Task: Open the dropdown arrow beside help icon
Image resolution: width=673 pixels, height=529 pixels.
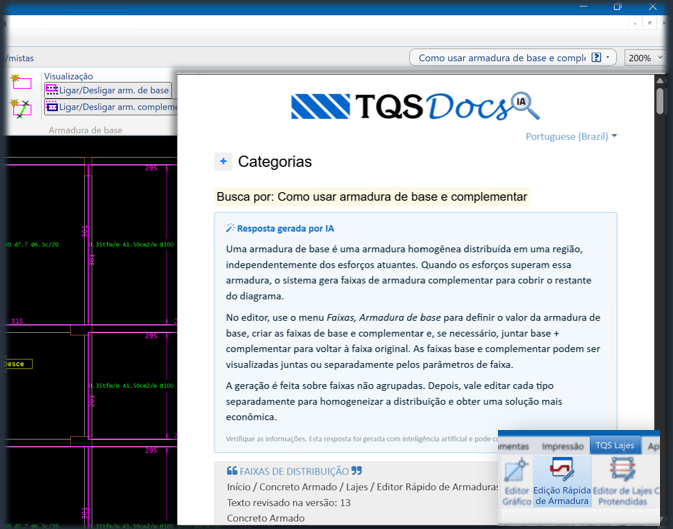Action: coord(608,58)
